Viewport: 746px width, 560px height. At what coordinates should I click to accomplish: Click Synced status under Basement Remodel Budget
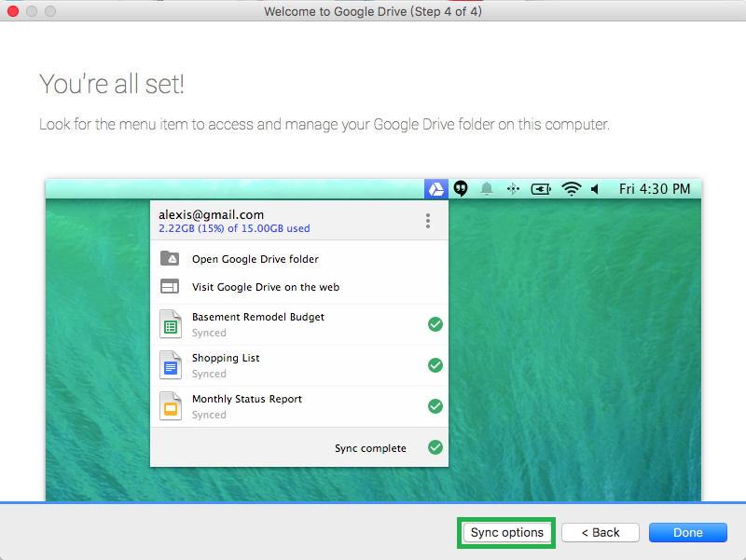pos(209,333)
